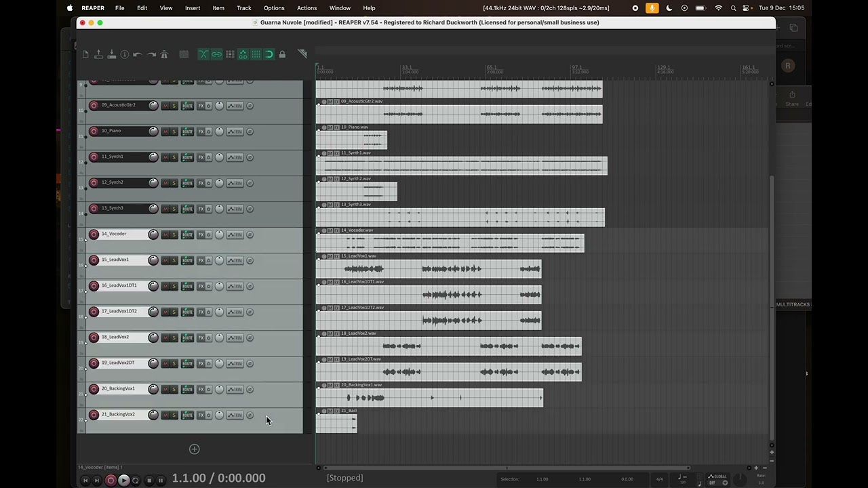
Task: Mute the 10_Piano track
Action: pyautogui.click(x=165, y=131)
